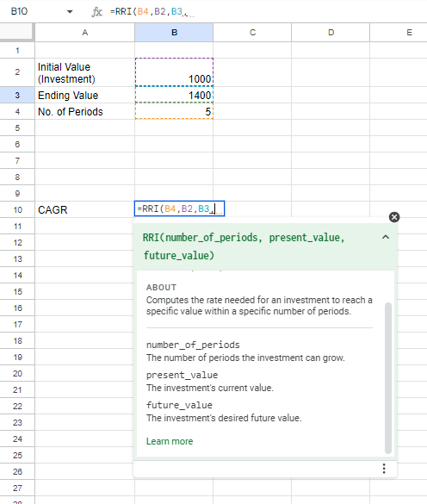
Task: Open the Name box dropdown arrow
Action: click(70, 12)
